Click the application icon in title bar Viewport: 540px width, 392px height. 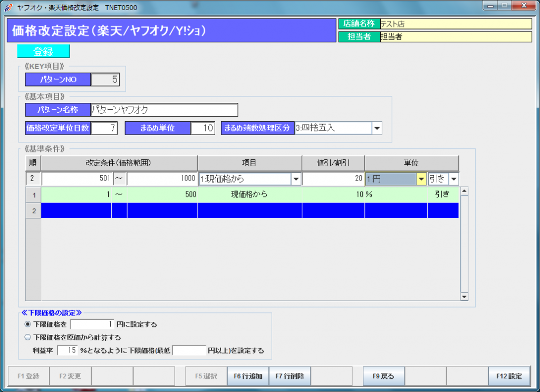(8, 6)
